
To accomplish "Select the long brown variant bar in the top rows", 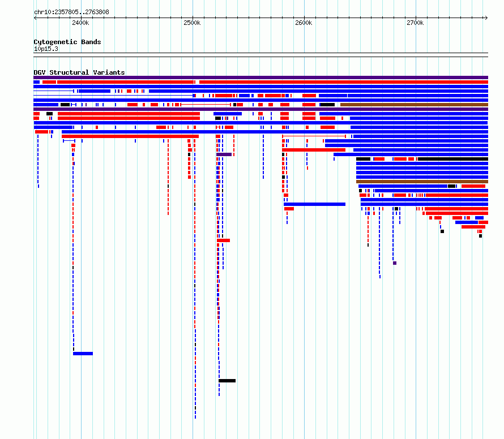I will tap(415, 105).
